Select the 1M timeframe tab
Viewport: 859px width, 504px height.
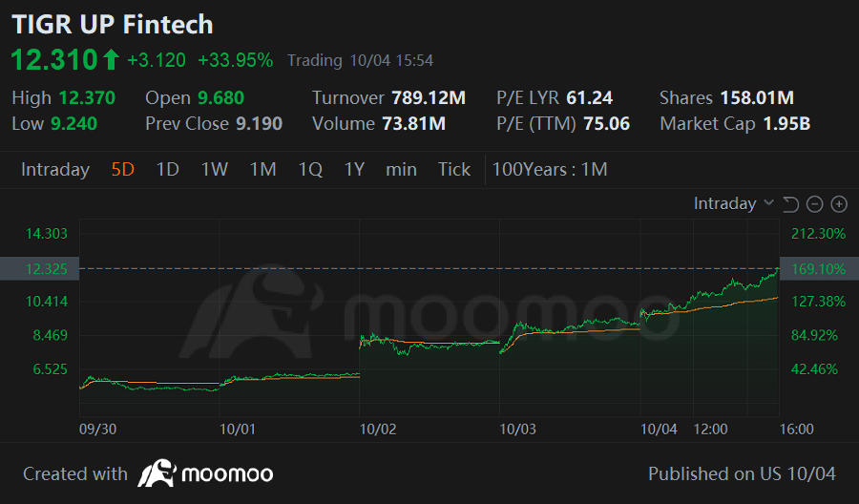(x=263, y=169)
